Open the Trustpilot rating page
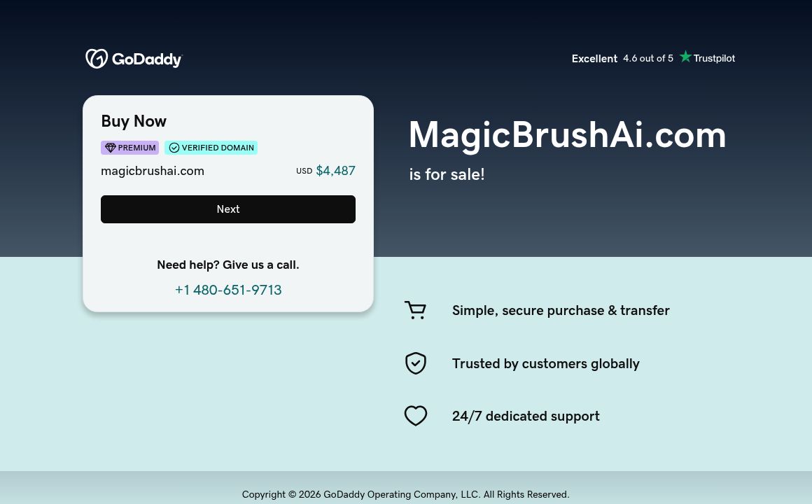The image size is (812, 504). (x=714, y=58)
